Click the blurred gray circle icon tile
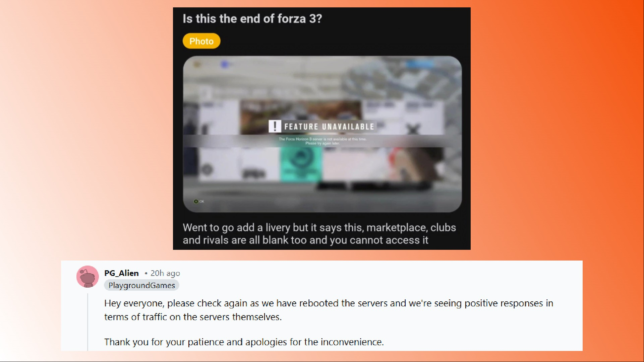 207,169
